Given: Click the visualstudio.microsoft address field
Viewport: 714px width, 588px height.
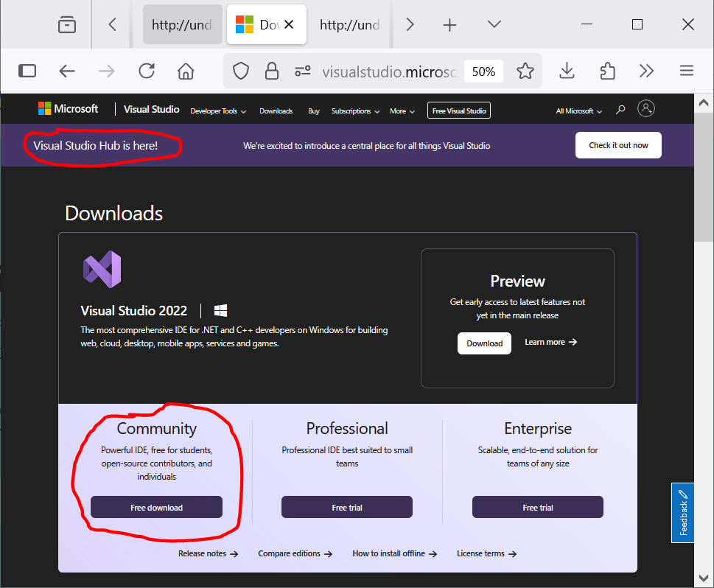Looking at the screenshot, I should coord(390,71).
